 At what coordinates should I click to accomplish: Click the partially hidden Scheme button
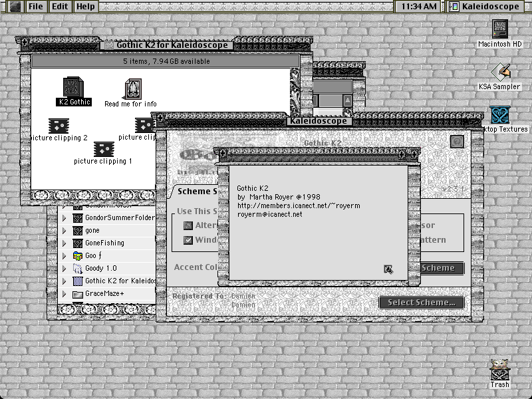[442, 268]
